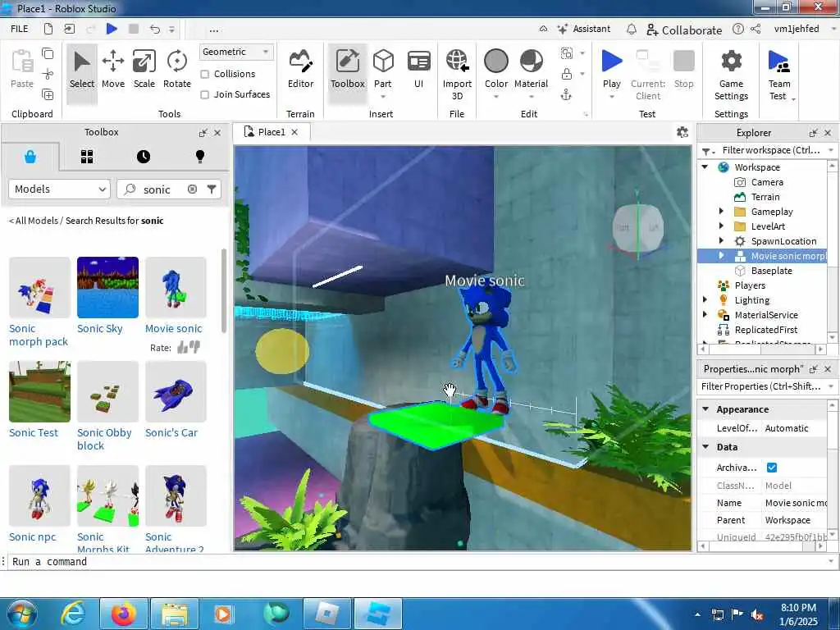Insert the Sonic Sky model

click(x=107, y=287)
